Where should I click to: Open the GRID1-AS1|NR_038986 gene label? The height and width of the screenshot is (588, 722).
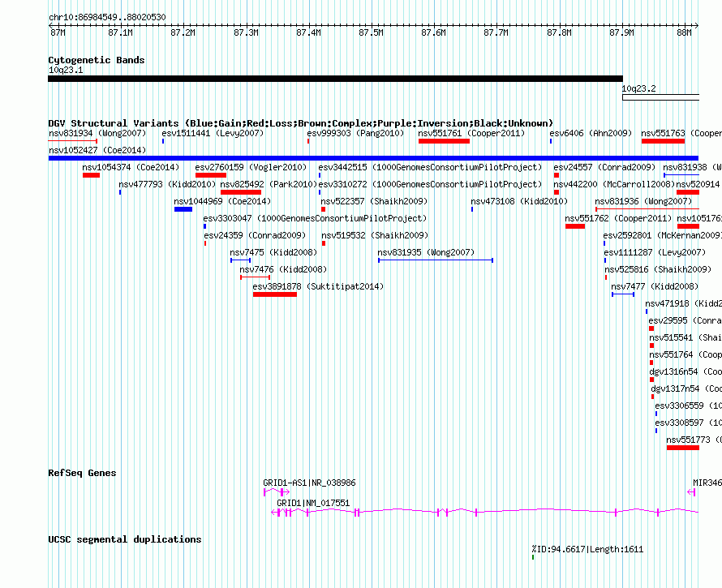coord(309,483)
